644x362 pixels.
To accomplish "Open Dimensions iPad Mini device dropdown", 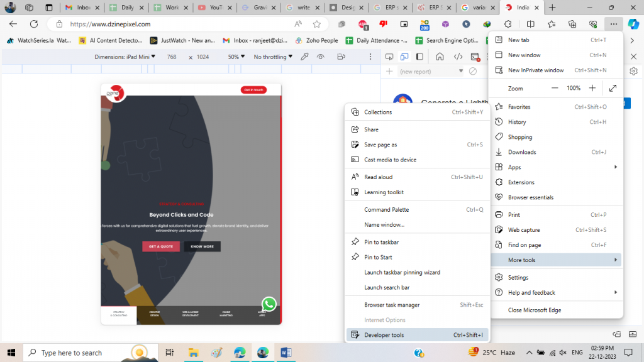I will (125, 57).
